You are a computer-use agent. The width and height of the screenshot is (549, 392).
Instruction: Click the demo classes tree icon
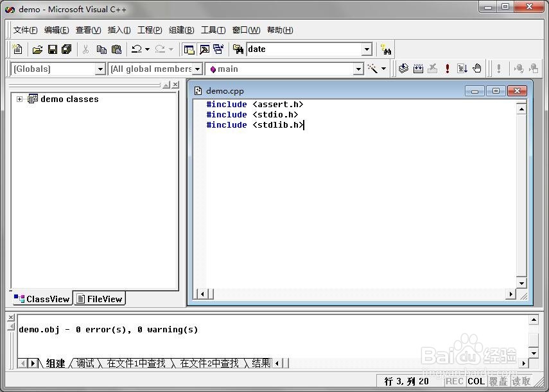[x=33, y=99]
